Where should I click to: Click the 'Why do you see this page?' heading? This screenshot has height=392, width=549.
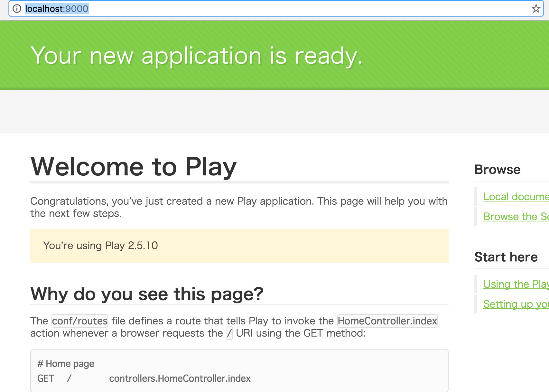click(147, 294)
